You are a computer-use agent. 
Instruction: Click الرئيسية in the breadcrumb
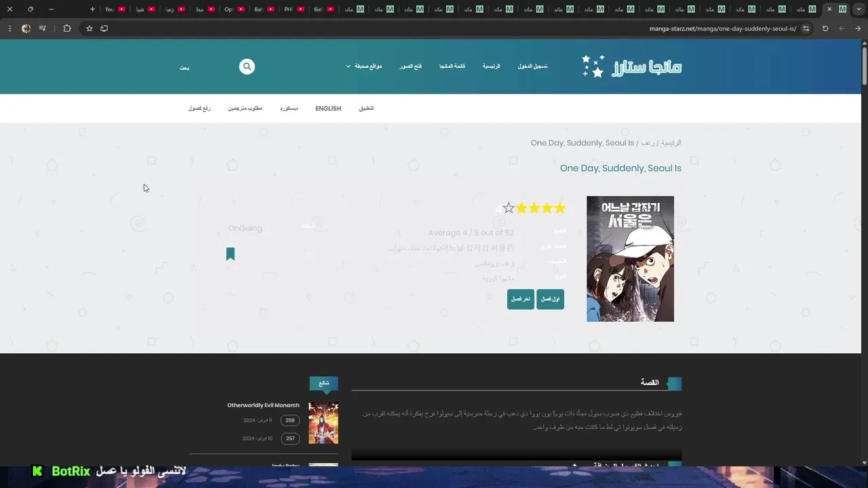tap(671, 143)
